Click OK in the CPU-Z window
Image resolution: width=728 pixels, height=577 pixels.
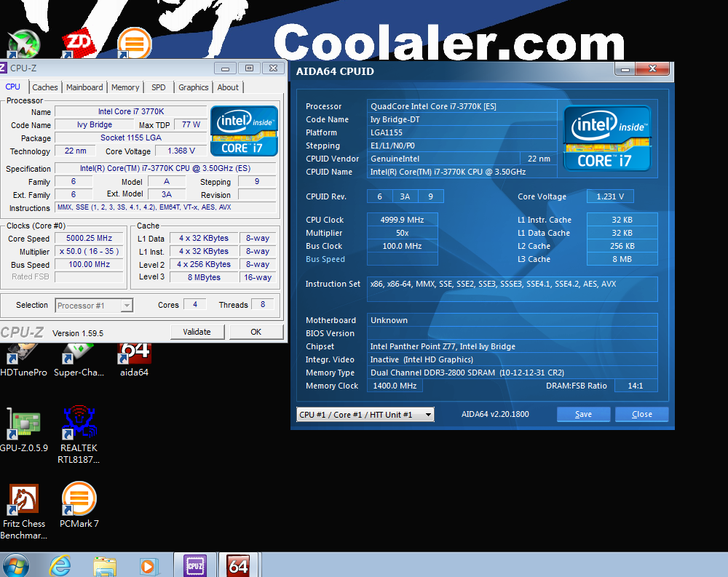[256, 332]
